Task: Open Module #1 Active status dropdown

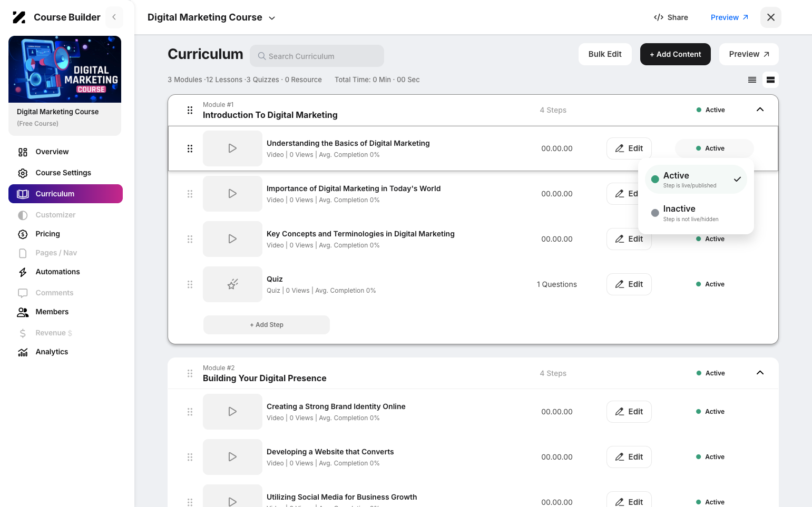Action: 710,110
